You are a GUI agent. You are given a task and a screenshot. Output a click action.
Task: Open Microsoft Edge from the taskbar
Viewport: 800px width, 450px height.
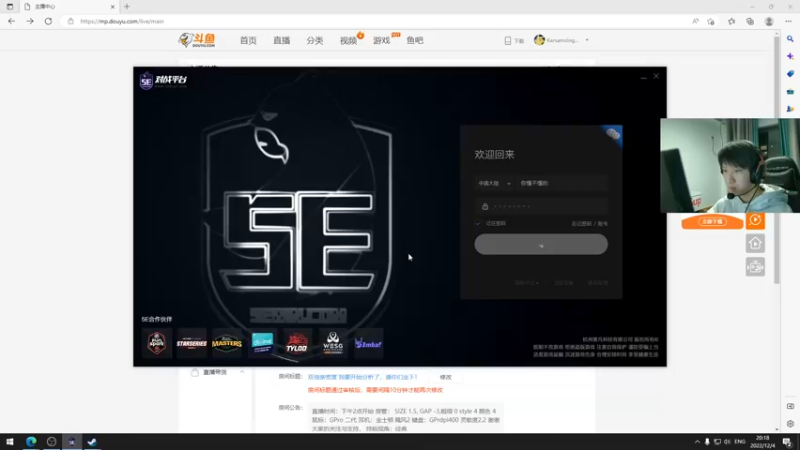[31, 442]
